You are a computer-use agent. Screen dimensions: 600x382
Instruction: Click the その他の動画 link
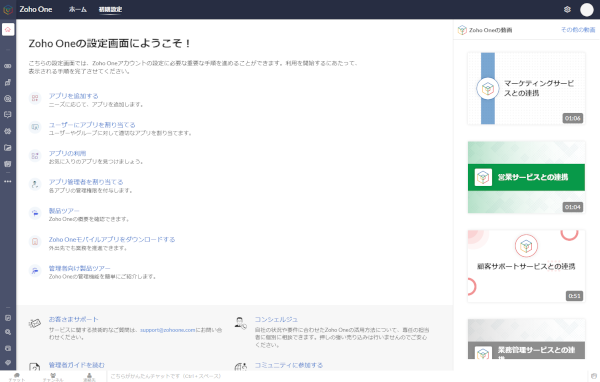578,30
